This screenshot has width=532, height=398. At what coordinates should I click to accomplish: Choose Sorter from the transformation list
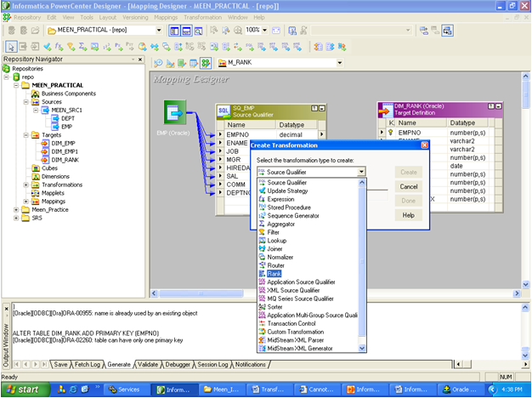point(274,307)
